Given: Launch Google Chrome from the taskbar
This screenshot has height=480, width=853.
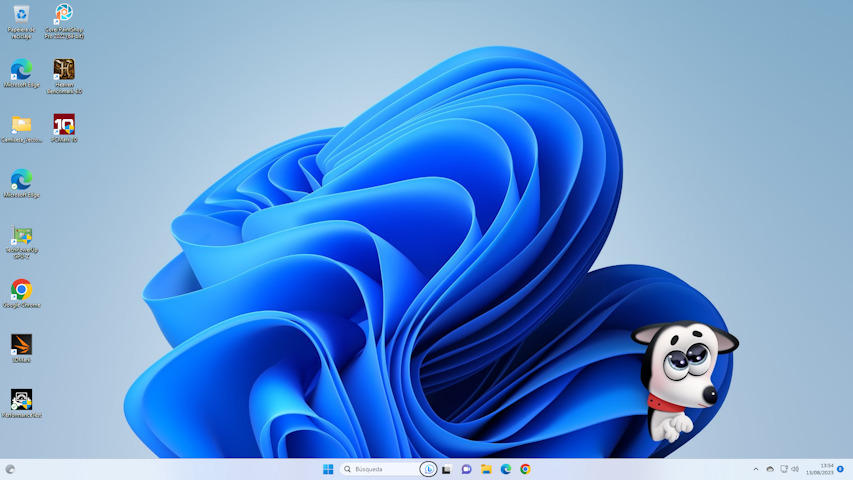Looking at the screenshot, I should [x=525, y=469].
